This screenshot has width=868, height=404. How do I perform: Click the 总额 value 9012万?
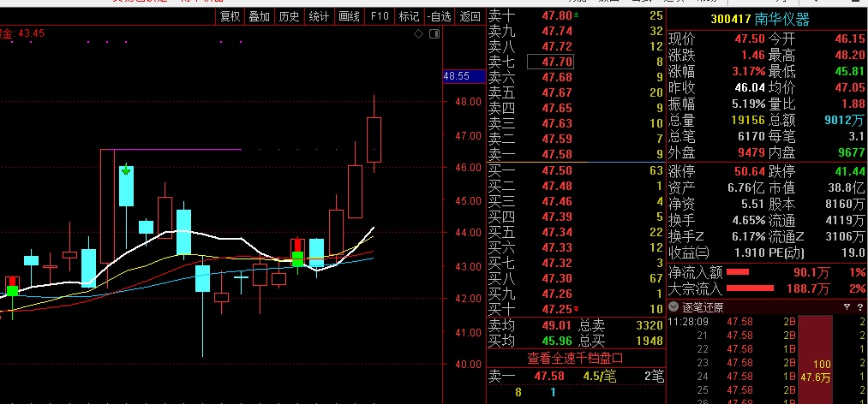843,119
